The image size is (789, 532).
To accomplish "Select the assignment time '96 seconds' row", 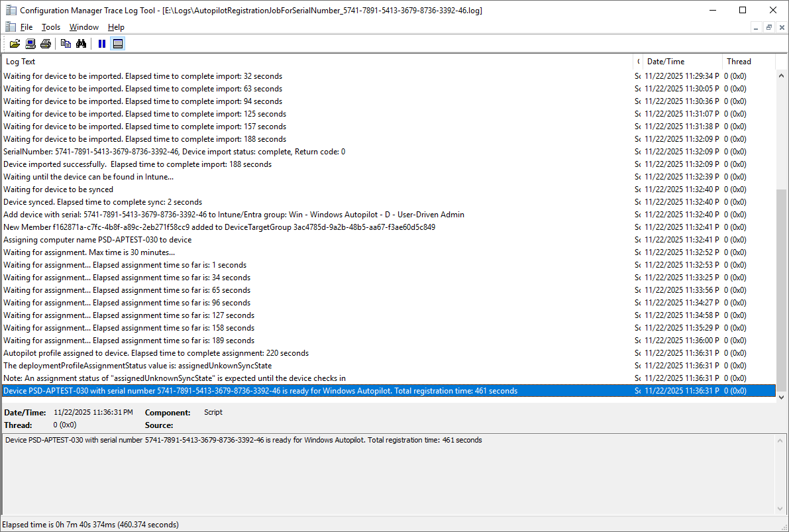I will [x=388, y=303].
